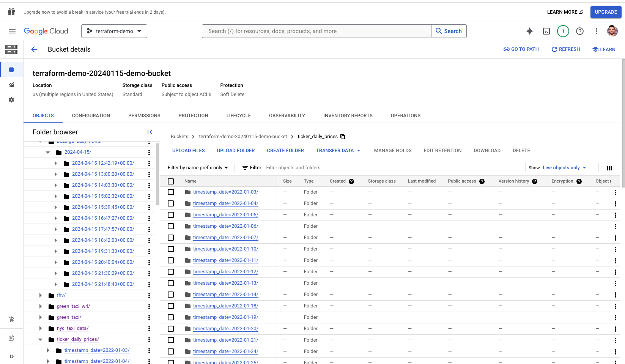
Task: Click the Buckets breadcrumb
Action: pyautogui.click(x=179, y=137)
